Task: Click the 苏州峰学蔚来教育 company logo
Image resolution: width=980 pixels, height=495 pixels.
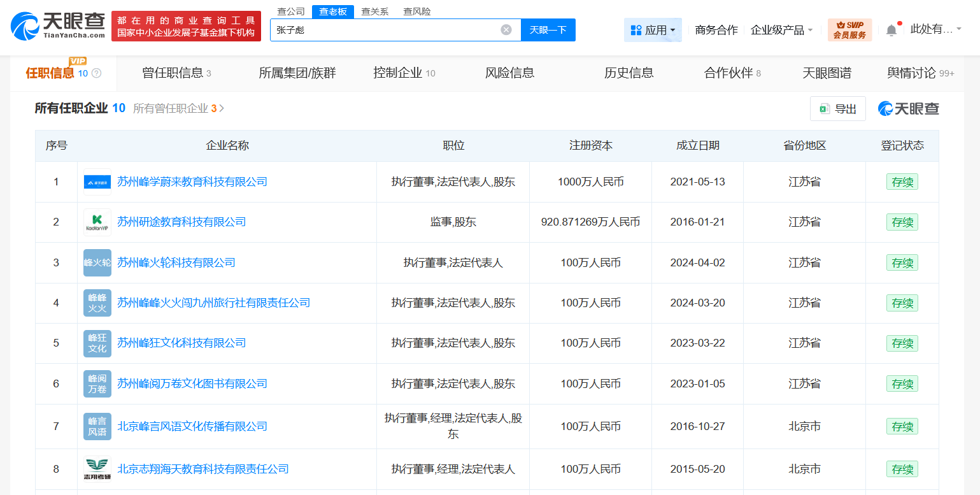Action: coord(97,181)
